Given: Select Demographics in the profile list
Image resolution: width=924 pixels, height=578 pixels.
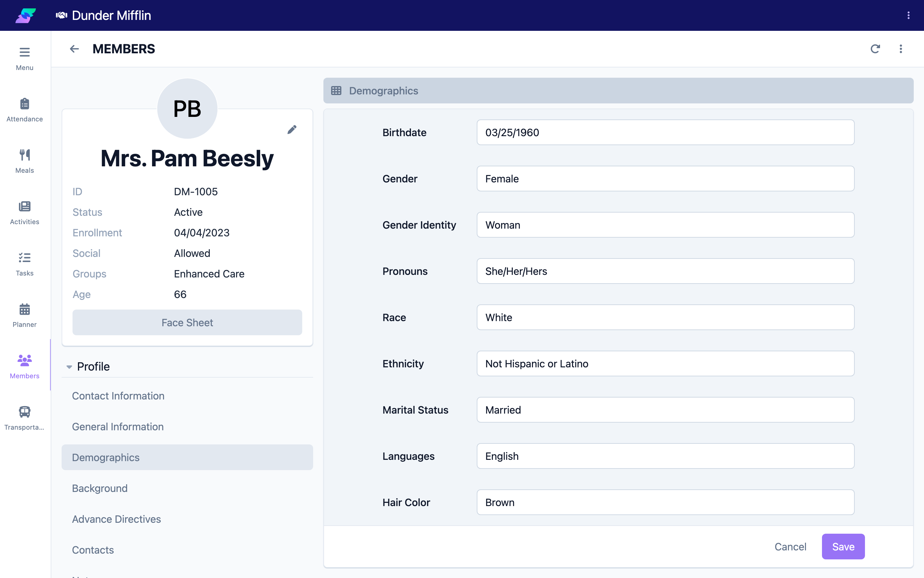Looking at the screenshot, I should coord(187,457).
